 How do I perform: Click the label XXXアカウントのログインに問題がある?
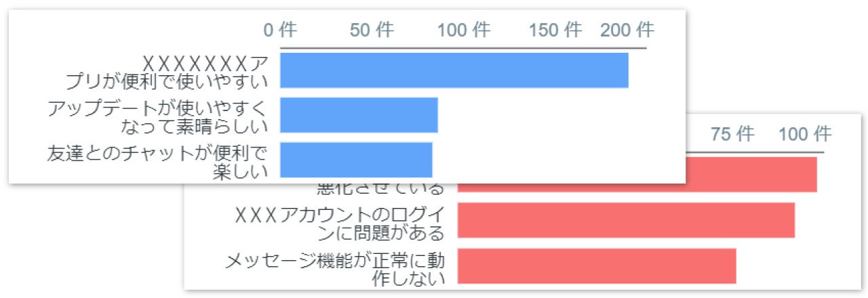click(x=339, y=223)
